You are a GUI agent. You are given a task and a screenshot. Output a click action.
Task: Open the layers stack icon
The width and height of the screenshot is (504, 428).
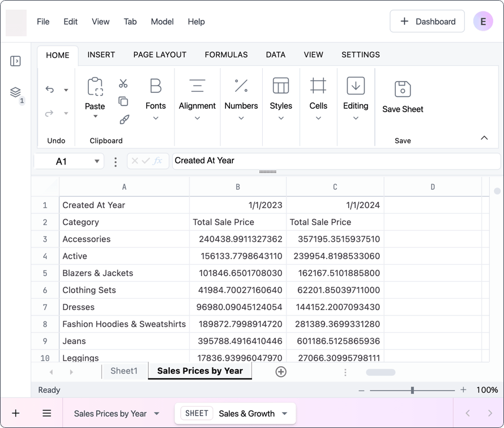15,92
